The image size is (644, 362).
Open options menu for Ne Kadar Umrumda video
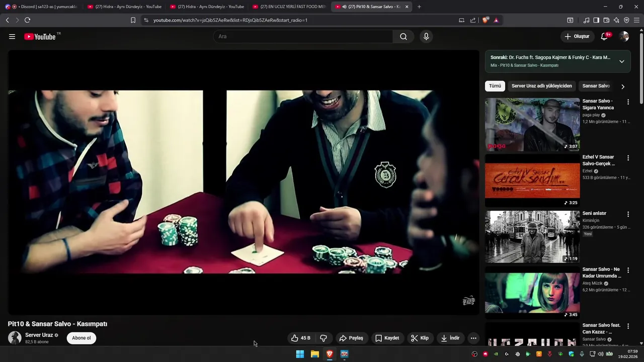coord(628,270)
